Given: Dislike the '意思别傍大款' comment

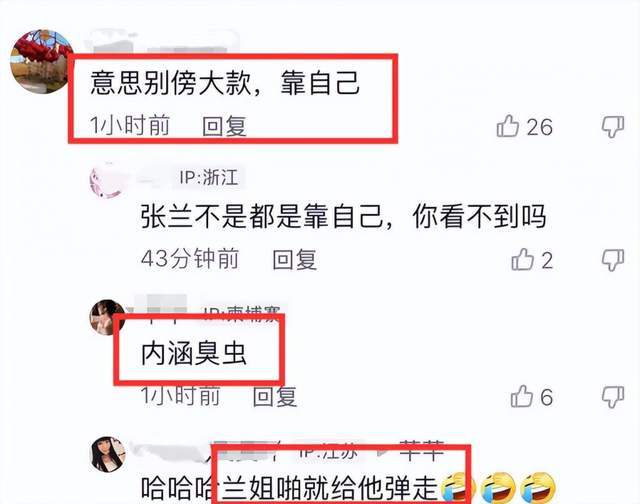Looking at the screenshot, I should [x=613, y=127].
